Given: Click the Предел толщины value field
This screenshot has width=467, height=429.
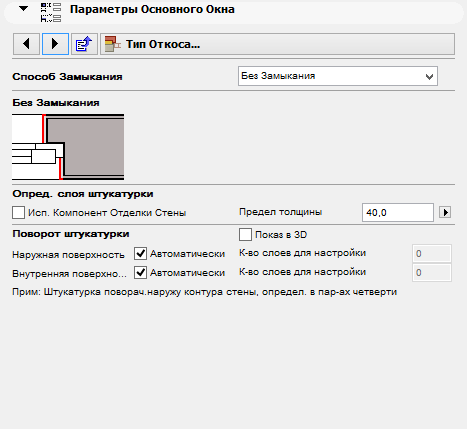Looking at the screenshot, I should pos(398,212).
